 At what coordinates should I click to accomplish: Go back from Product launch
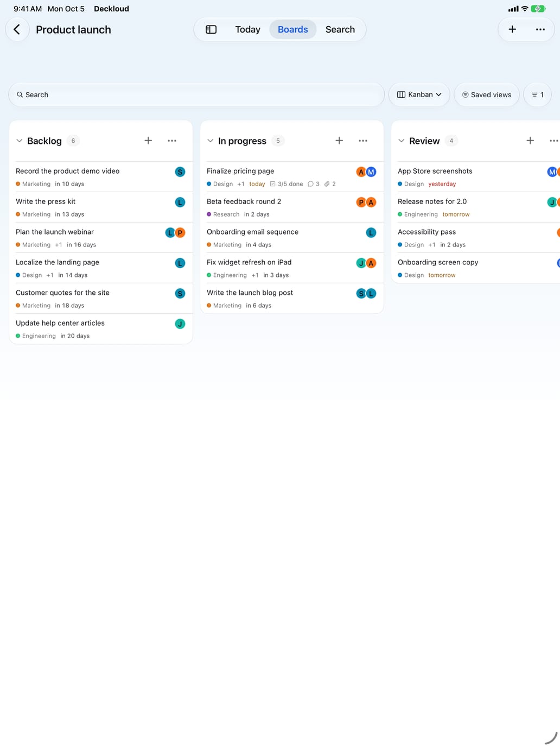click(x=17, y=29)
